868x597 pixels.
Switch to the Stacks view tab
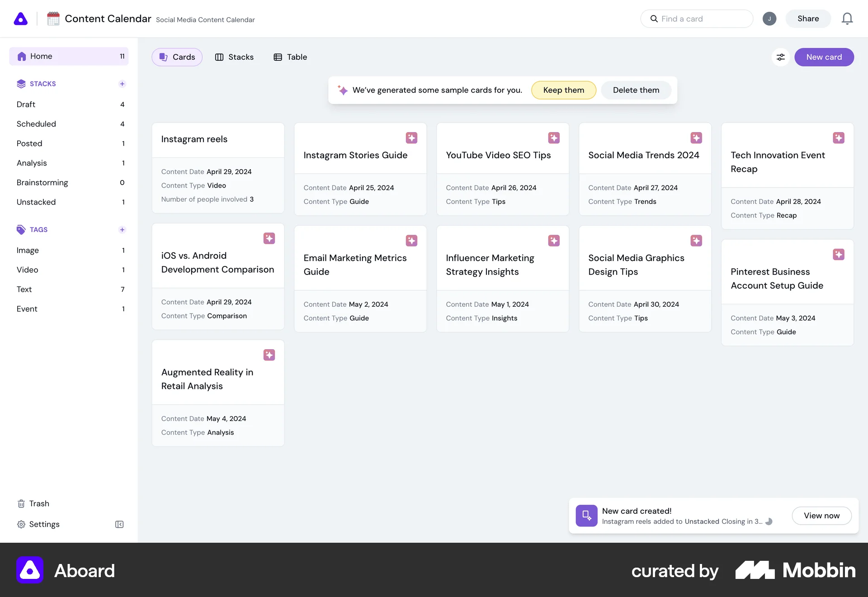tap(234, 57)
